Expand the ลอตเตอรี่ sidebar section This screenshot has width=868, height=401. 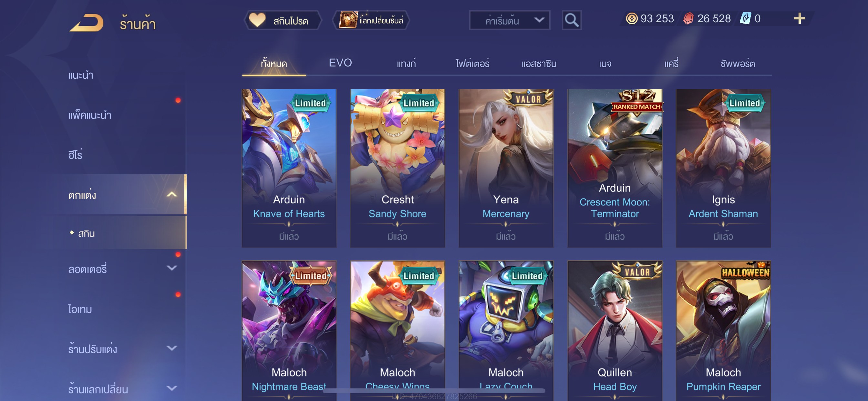171,268
